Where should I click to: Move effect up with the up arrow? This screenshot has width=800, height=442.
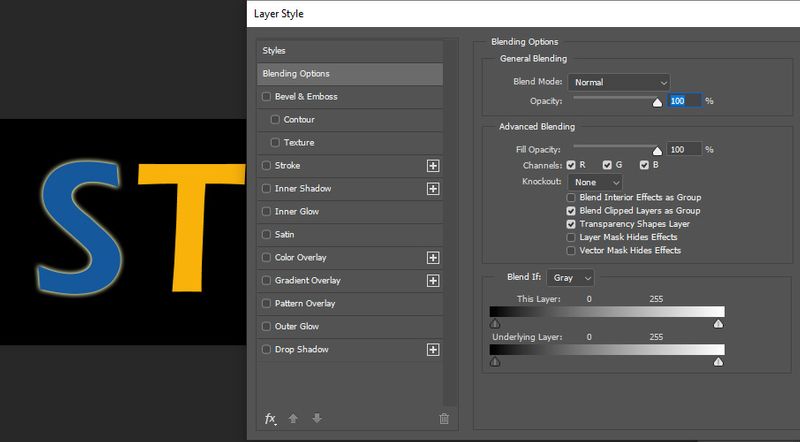tap(293, 419)
